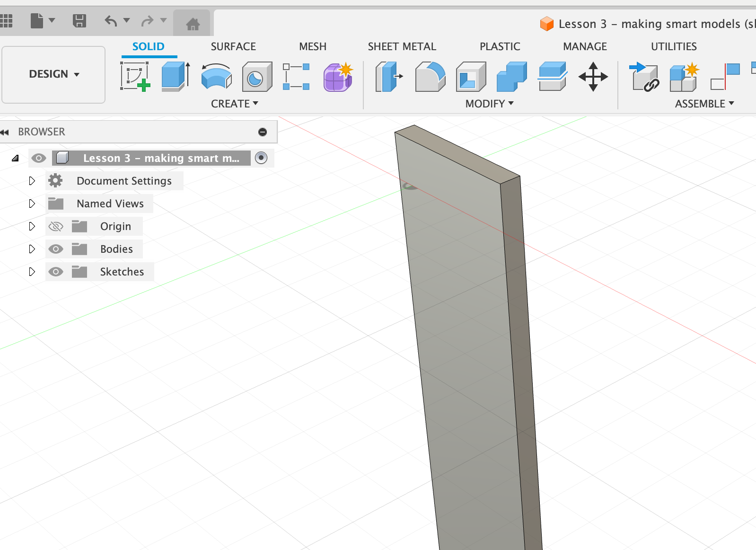Select the Extrude tool
The image size is (756, 550).
point(176,76)
